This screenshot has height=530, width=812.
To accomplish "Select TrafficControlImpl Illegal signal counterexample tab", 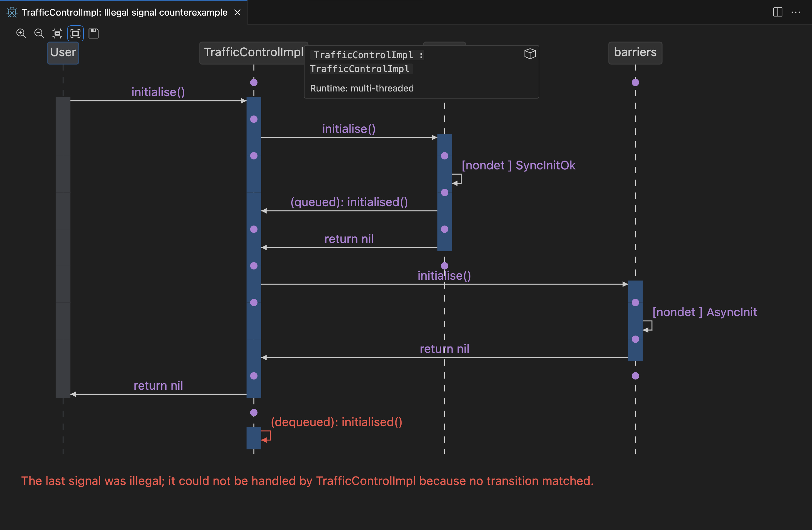I will (x=124, y=12).
